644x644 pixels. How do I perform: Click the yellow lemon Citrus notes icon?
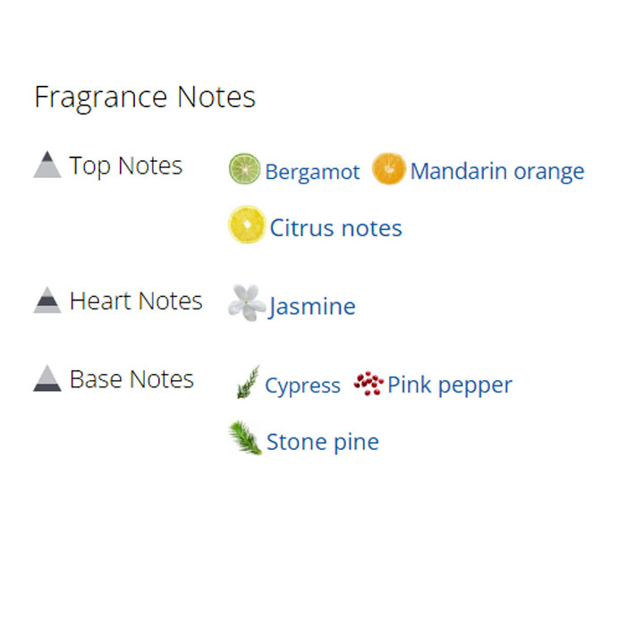pos(246,225)
